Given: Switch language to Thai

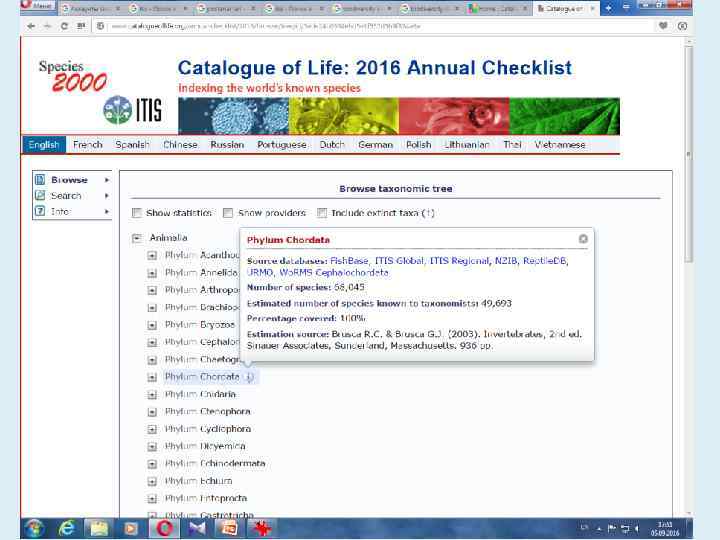Looking at the screenshot, I should [512, 145].
